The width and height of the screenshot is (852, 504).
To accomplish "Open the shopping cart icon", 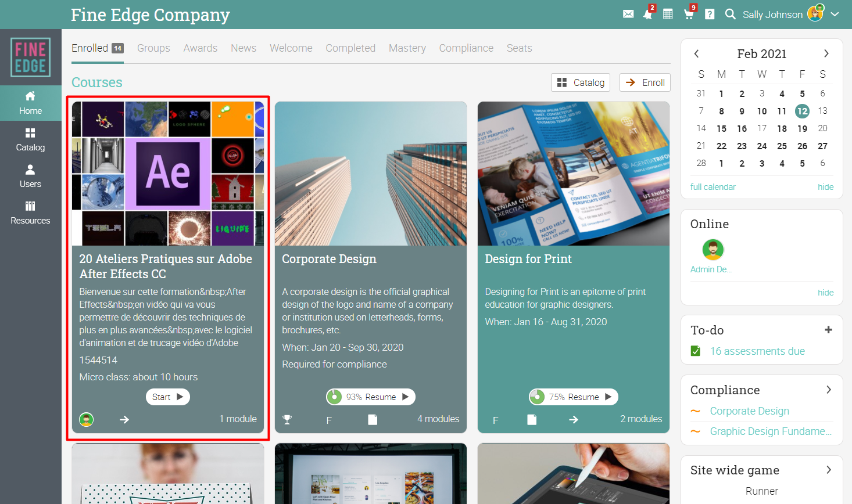I will [x=689, y=14].
